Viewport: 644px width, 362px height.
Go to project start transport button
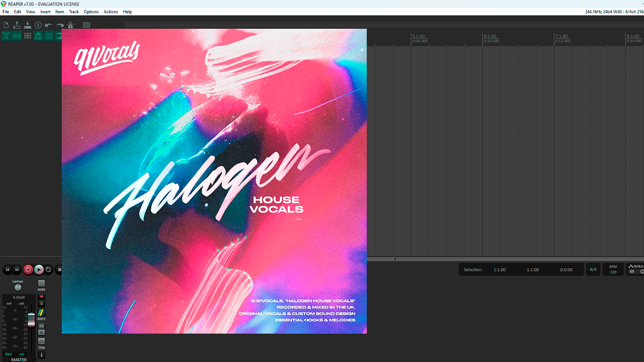[x=7, y=270]
